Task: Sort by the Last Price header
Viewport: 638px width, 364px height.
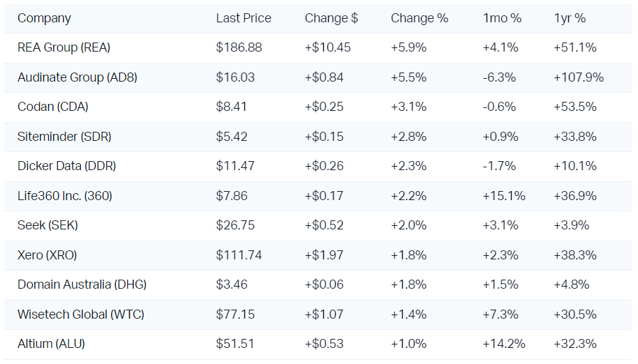Action: [243, 18]
